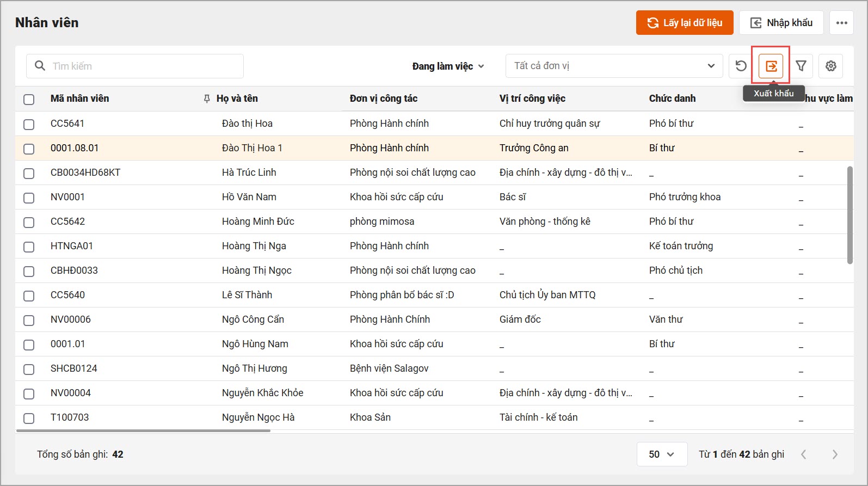
Task: Toggle the select-all header checkbox
Action: click(x=29, y=99)
